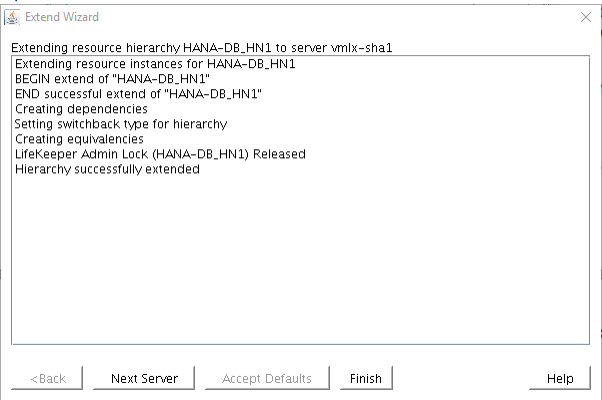This screenshot has height=400, width=602.
Task: Click the 'LifeKeeper Admin Lock Released' log line
Action: 160,154
